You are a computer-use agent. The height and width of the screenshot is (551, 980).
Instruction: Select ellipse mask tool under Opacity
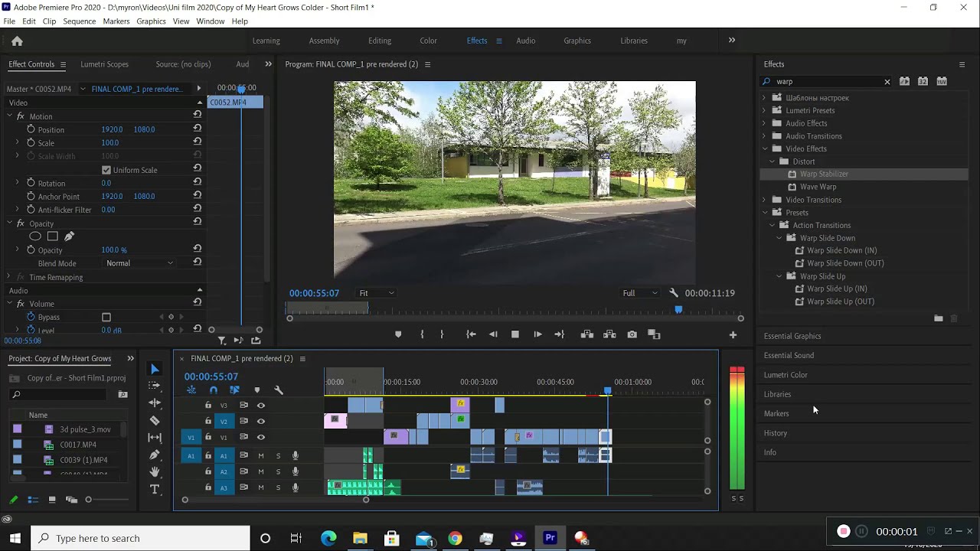coord(35,236)
